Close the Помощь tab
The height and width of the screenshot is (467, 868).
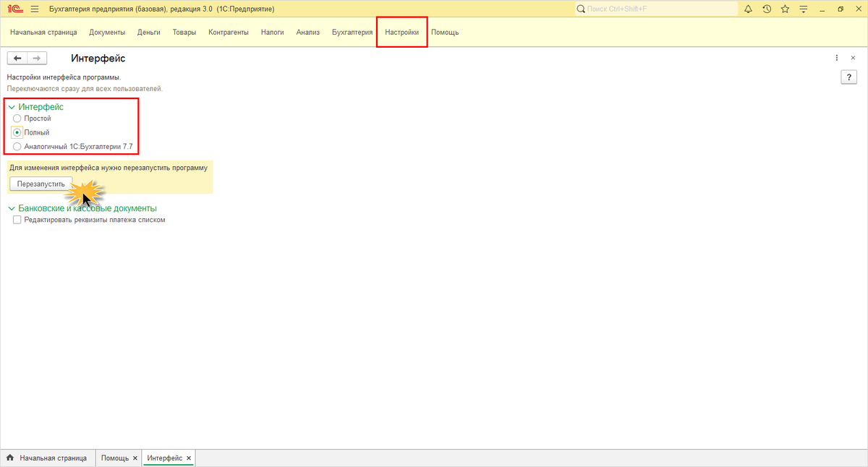coord(135,458)
